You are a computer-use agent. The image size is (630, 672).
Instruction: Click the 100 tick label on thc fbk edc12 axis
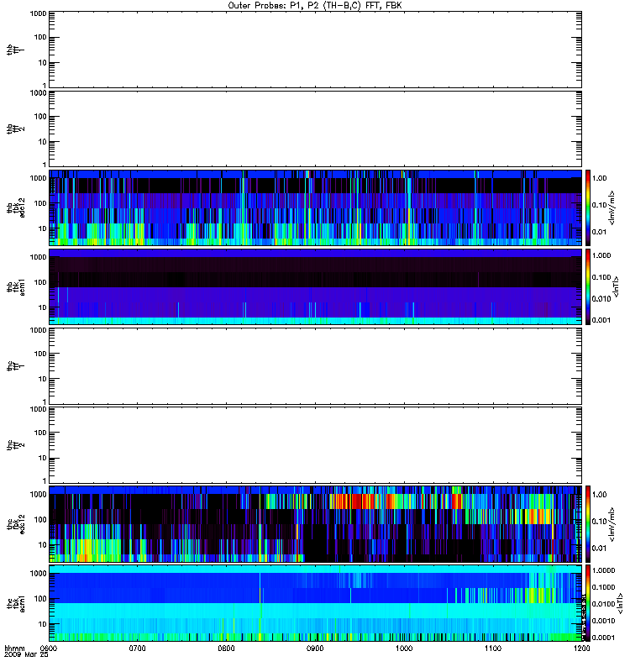[x=40, y=519]
